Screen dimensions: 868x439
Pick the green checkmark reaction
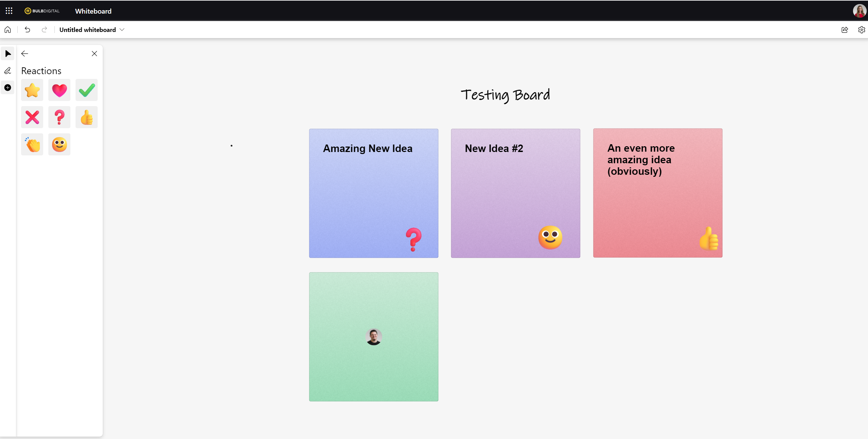[x=87, y=90]
